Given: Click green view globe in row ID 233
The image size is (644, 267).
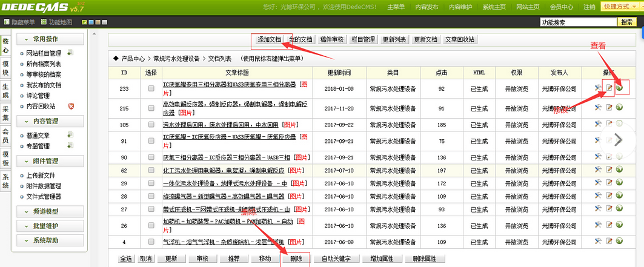Looking at the screenshot, I should coord(619,87).
